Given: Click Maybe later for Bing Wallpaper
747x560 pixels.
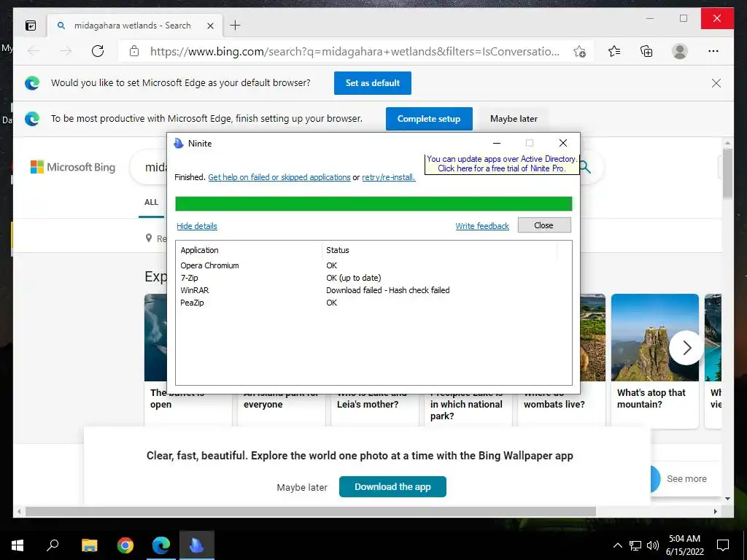Looking at the screenshot, I should point(302,488).
